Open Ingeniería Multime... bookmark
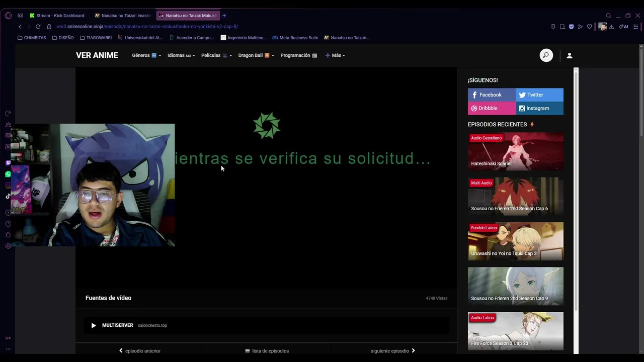The image size is (644, 362). (244, 38)
